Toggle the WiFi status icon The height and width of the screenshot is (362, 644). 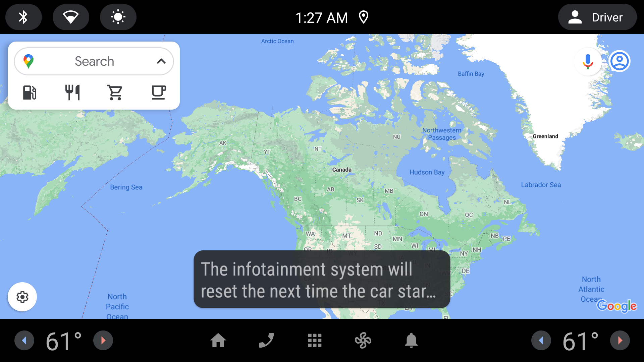coord(70,17)
